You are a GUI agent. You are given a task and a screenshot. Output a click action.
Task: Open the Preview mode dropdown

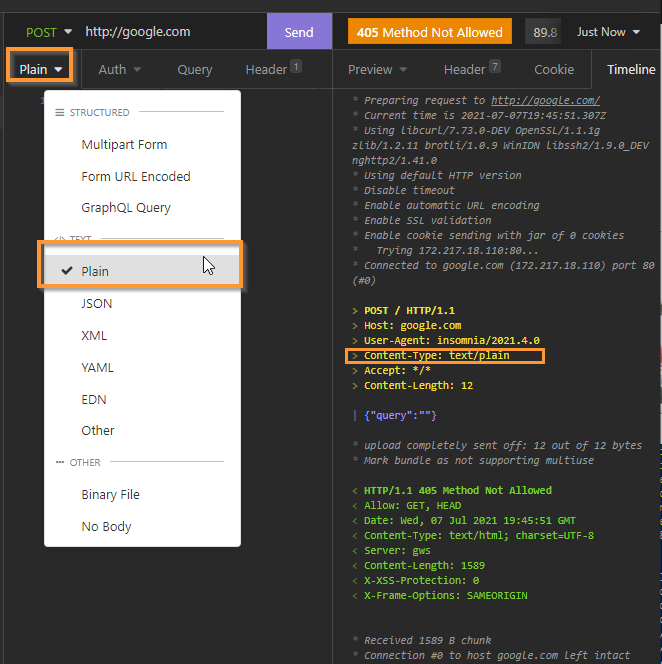click(x=377, y=69)
